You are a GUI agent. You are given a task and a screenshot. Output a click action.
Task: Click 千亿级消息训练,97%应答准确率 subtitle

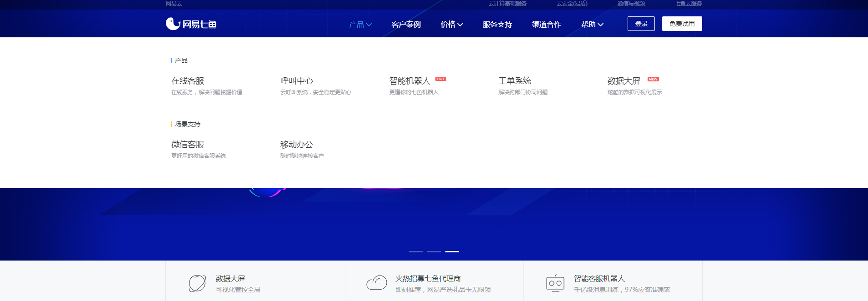pos(622,290)
